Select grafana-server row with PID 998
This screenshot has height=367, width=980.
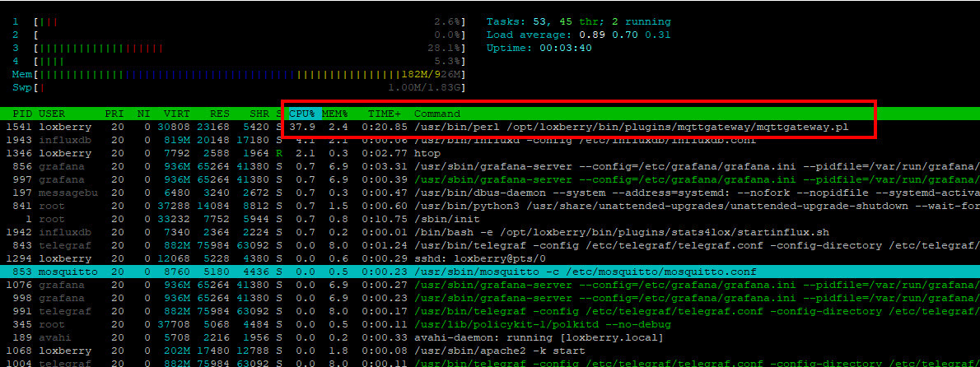pyautogui.click(x=490, y=299)
